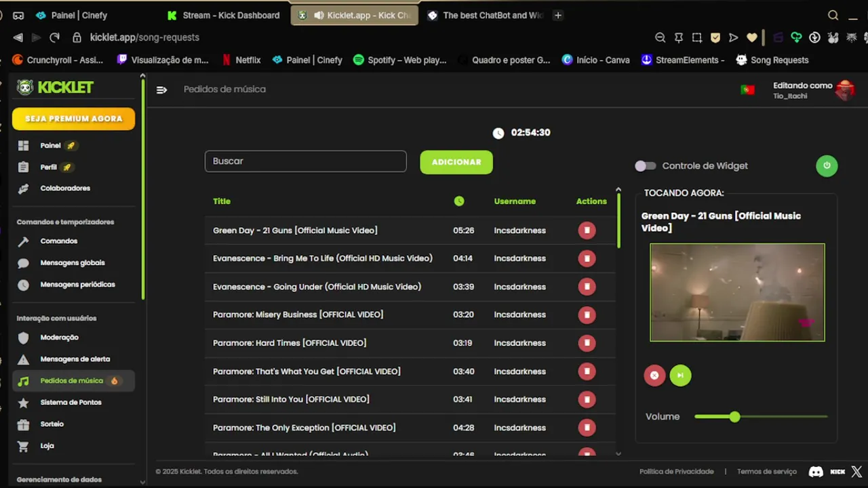Open X social link in footer
The image size is (868, 488).
click(856, 472)
